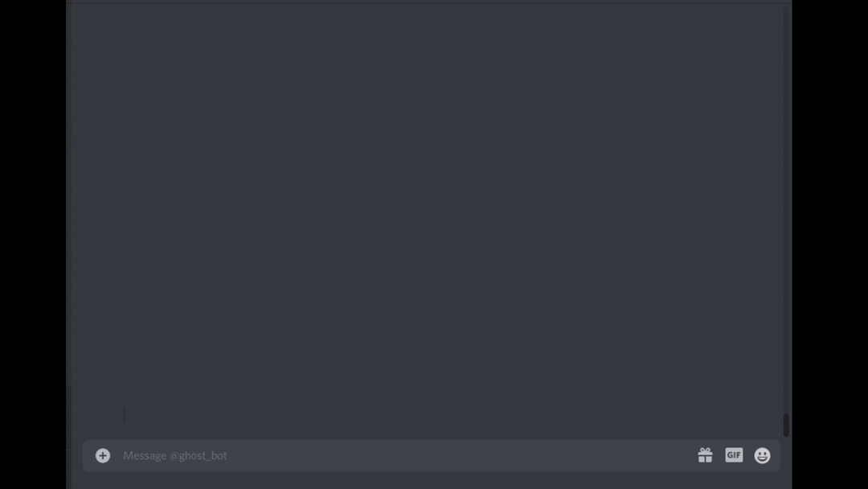Click the 'Message @ghost_bot' placeholder text
Screen dimensions: 868x489
[x=175, y=455]
